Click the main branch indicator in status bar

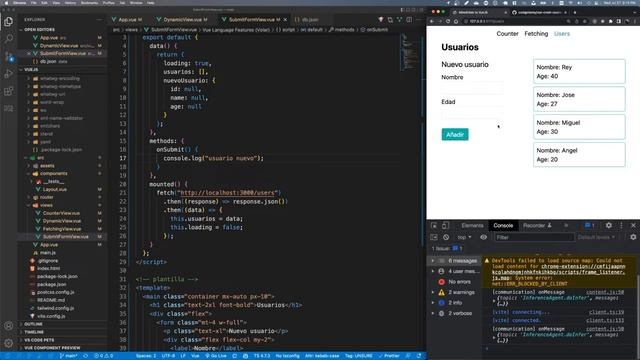point(68,356)
